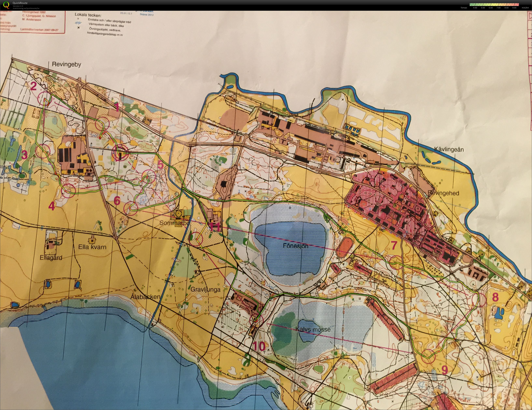Click control number 2 on the map

tap(33, 86)
